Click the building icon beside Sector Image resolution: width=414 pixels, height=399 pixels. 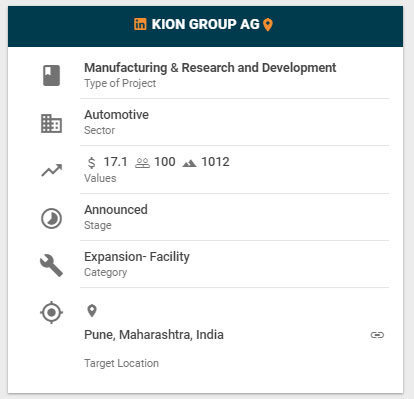tap(51, 123)
